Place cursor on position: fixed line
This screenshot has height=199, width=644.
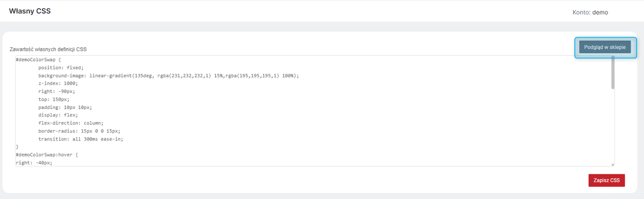(x=61, y=68)
